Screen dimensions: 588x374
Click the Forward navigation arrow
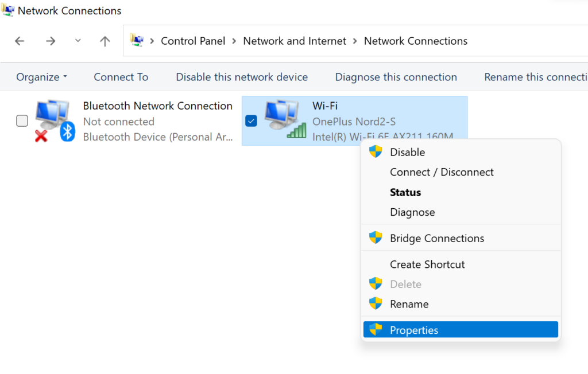click(51, 41)
